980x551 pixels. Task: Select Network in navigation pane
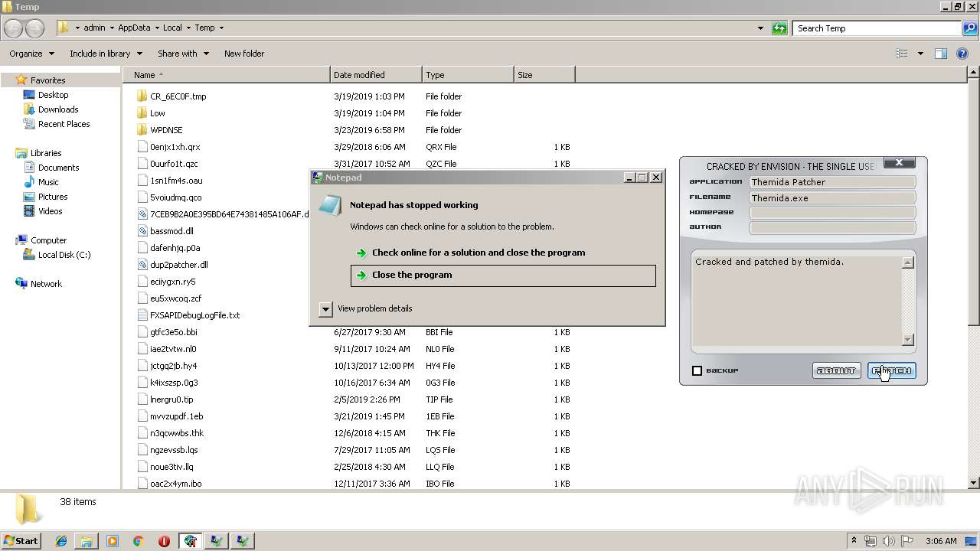coord(46,284)
